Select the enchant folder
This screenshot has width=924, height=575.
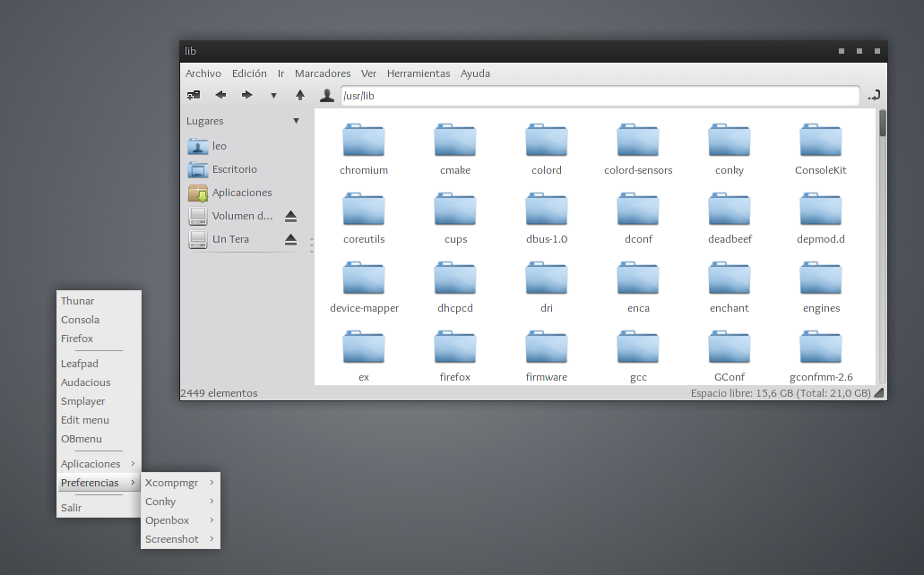[x=730, y=287]
